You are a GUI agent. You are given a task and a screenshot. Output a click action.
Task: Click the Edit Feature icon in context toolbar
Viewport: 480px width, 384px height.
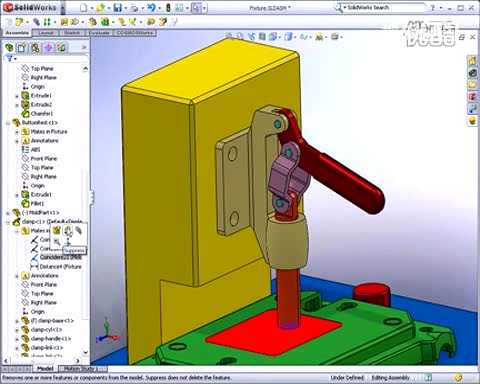[x=57, y=230]
